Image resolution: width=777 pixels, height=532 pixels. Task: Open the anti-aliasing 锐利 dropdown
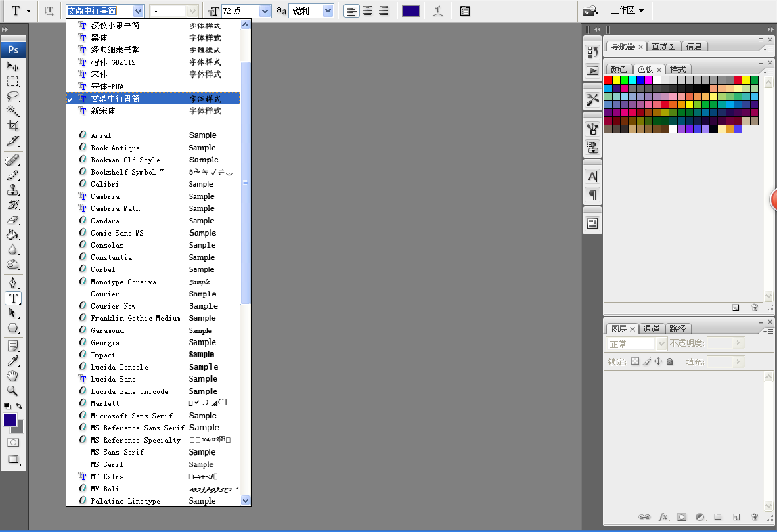tap(328, 11)
